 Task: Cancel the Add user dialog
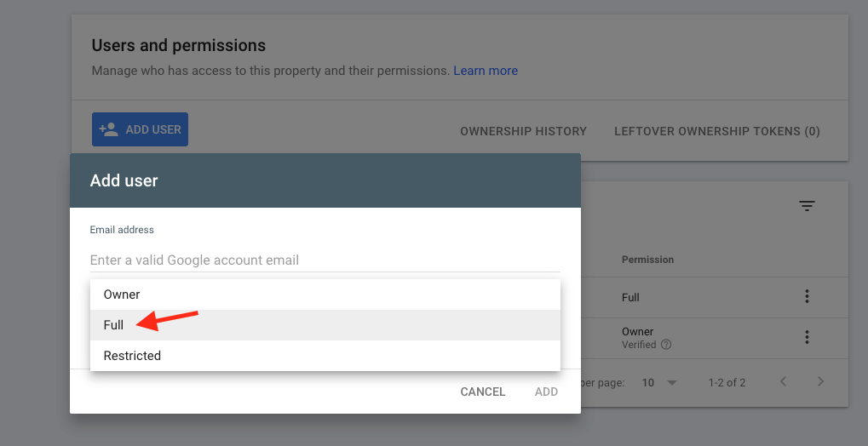click(483, 392)
